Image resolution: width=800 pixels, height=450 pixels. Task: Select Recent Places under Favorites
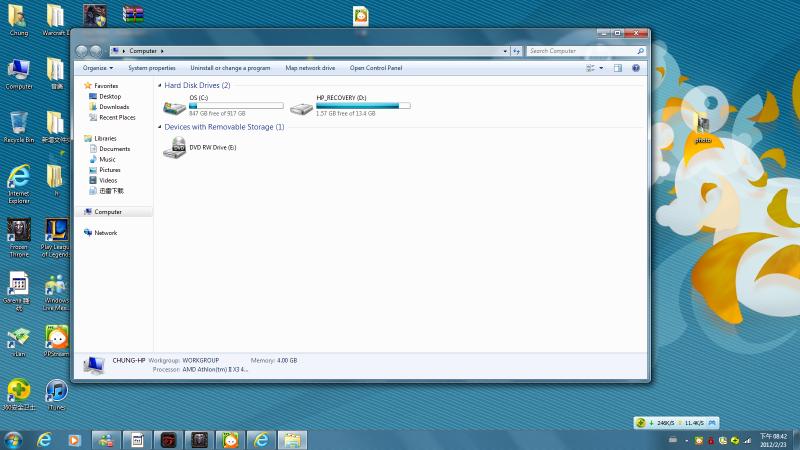point(117,117)
